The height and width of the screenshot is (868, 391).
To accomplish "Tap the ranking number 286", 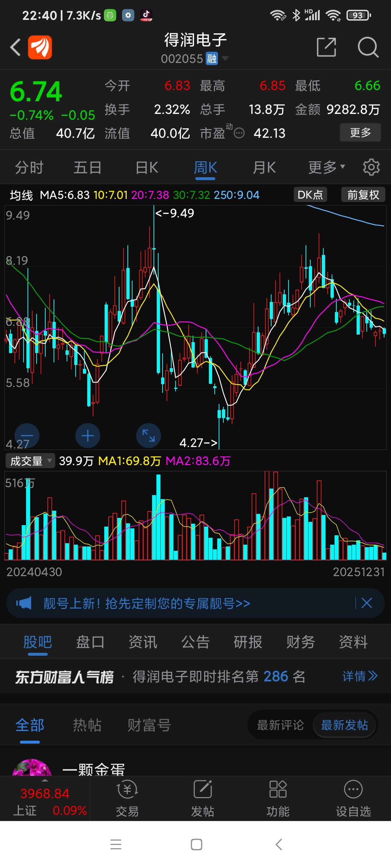I will 276,676.
